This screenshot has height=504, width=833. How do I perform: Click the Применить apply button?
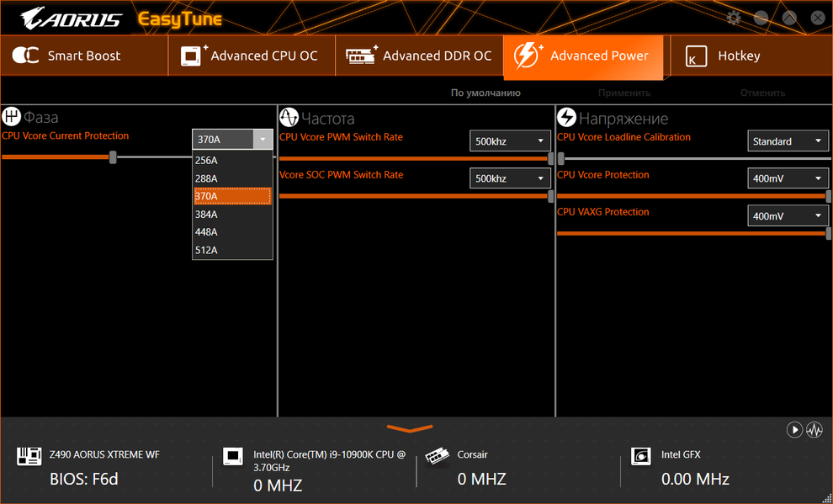click(624, 93)
